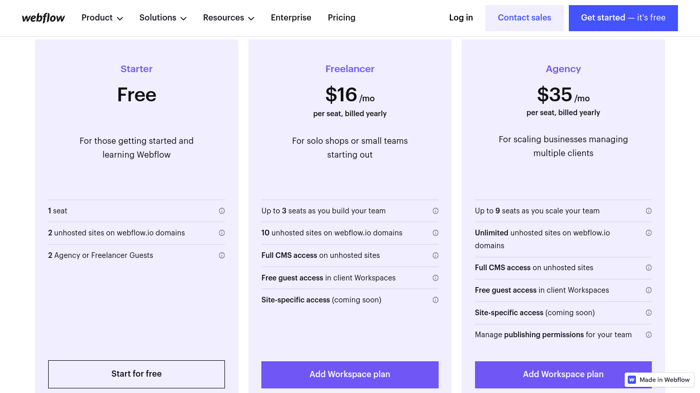Open the Pricing nav link
This screenshot has height=393, width=700.
click(342, 18)
